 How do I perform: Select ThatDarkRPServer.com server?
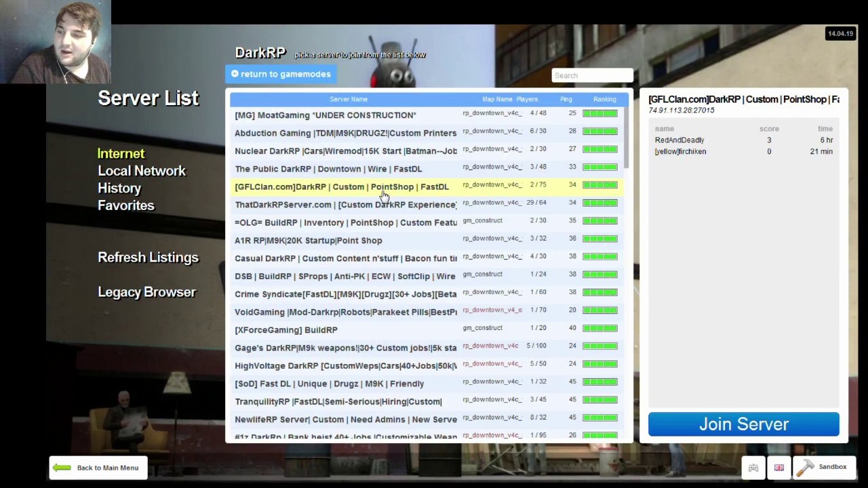pos(426,204)
